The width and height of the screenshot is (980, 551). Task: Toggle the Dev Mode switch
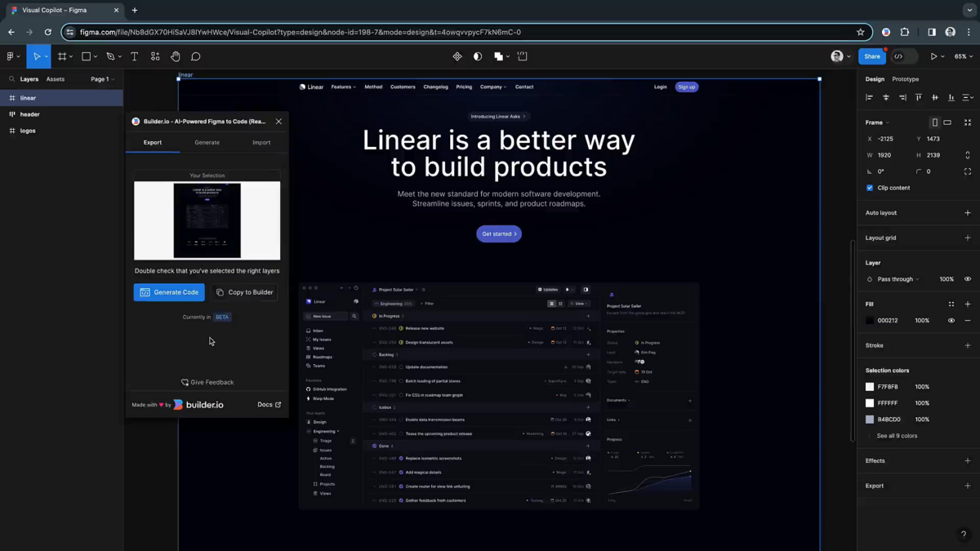[904, 56]
